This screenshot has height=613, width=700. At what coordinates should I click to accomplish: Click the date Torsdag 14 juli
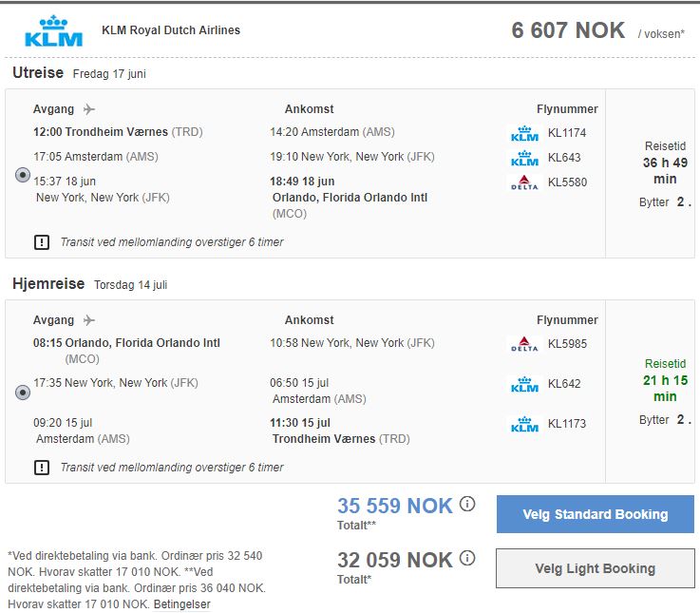[x=131, y=284]
